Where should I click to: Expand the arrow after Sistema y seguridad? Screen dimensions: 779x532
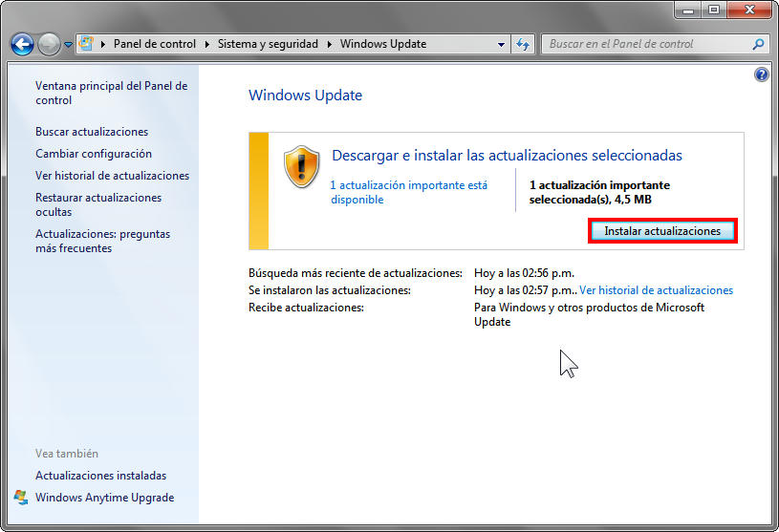330,44
